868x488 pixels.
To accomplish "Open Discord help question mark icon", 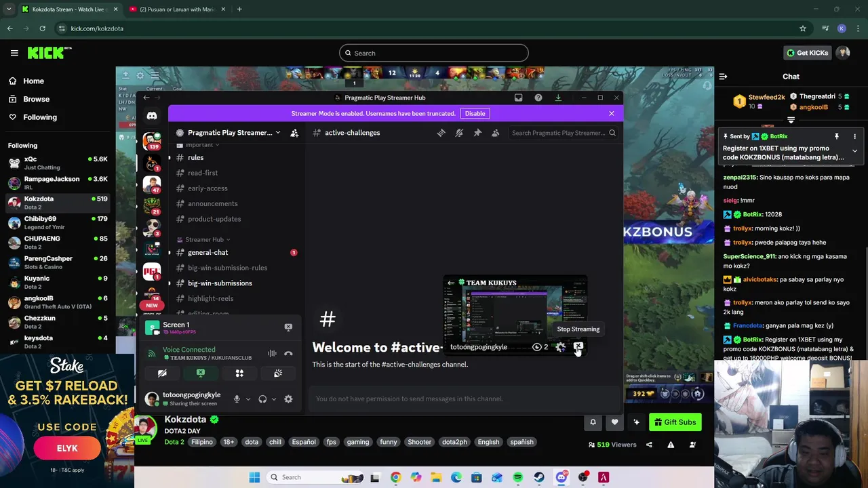I will pos(538,98).
